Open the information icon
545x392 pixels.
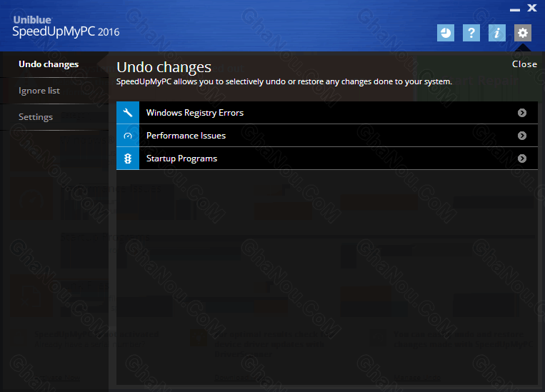click(497, 33)
